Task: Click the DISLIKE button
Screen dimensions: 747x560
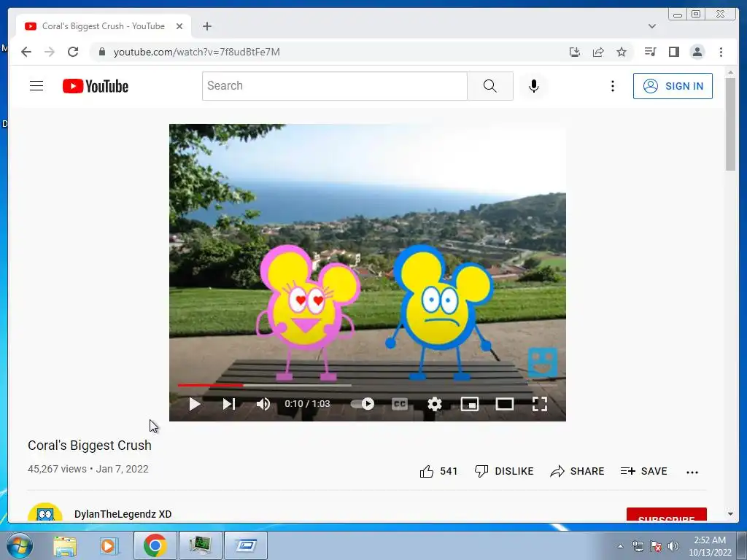Action: coord(504,471)
